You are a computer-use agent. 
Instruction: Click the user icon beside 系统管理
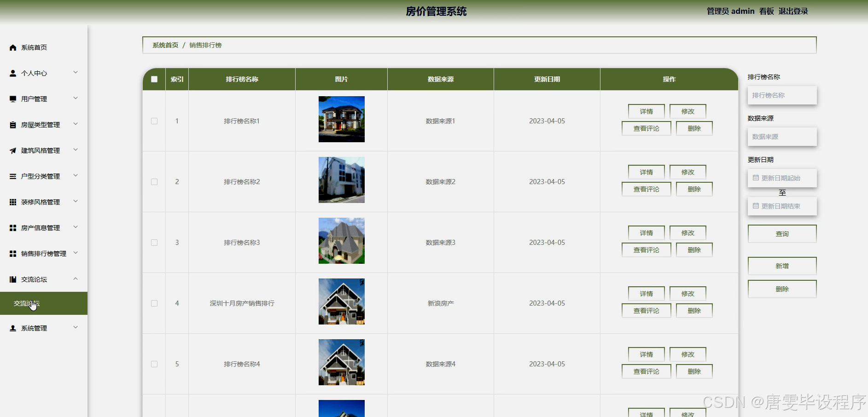point(13,328)
